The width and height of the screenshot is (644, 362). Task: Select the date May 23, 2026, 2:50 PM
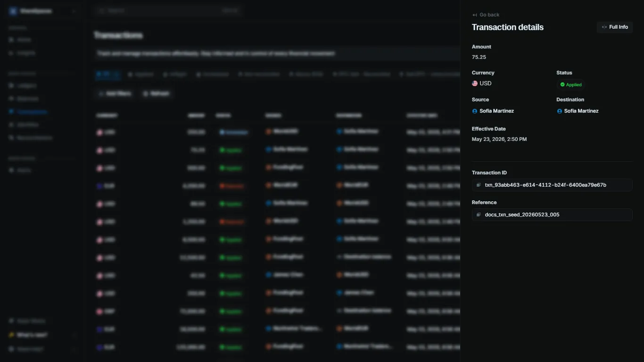(499, 140)
